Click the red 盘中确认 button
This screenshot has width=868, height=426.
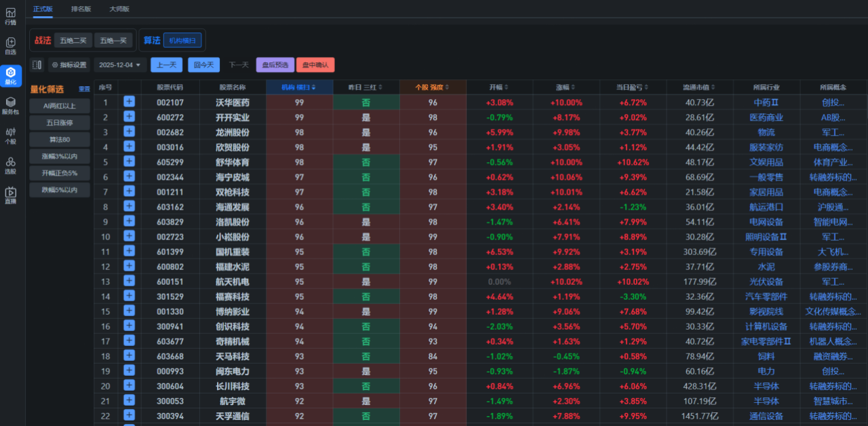315,65
